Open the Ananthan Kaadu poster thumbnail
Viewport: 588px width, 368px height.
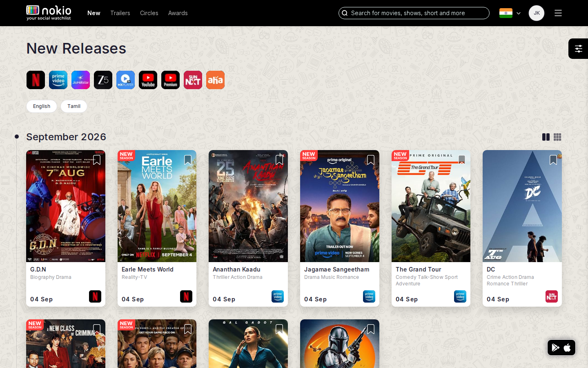248,206
